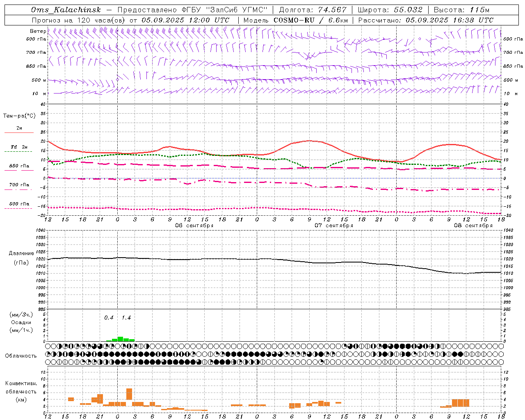Click the station title Oms_Kalachinsk
Viewport: 525px width, 420px height.
tap(66, 10)
